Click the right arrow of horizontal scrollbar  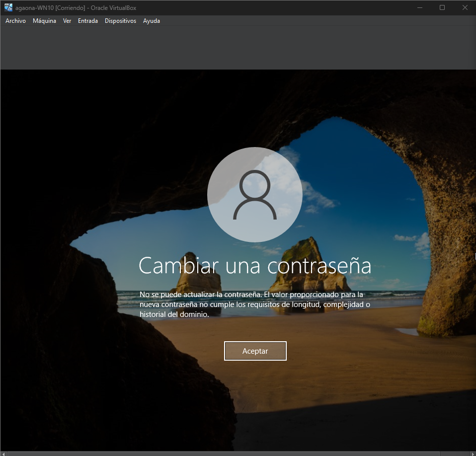[473, 454]
